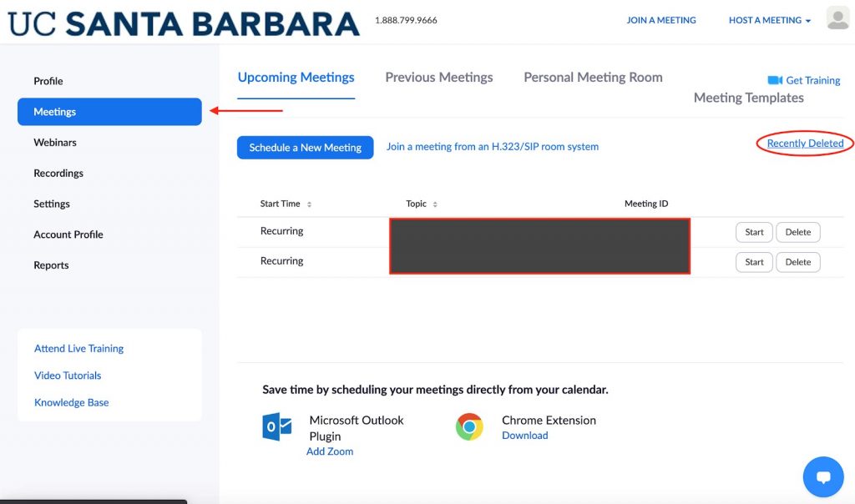The height and width of the screenshot is (504, 855).
Task: Open the Attend Live Training link
Action: tap(79, 349)
